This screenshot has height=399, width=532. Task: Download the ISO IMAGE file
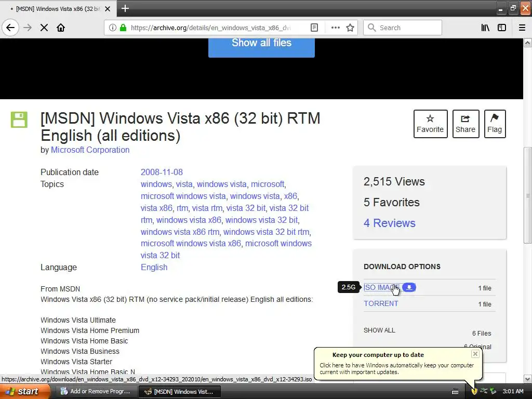[x=381, y=287]
